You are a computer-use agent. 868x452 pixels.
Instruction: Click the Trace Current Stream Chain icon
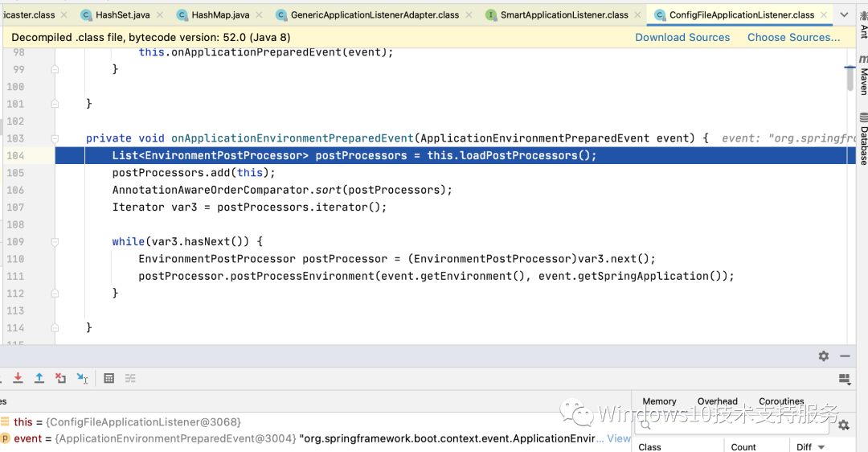130,378
